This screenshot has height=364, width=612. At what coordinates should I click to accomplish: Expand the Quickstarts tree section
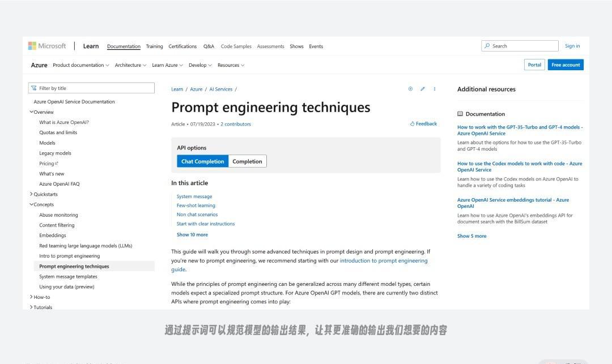[31, 194]
